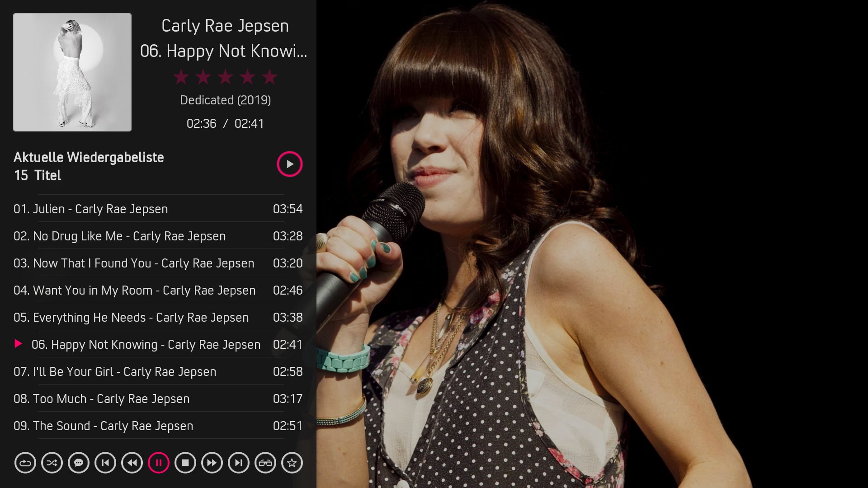
Task: Click the duration 03:54 of Julien
Action: click(288, 209)
